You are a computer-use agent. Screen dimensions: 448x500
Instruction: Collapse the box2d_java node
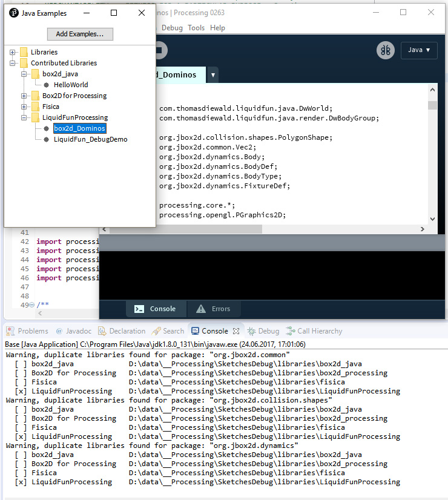pos(24,74)
